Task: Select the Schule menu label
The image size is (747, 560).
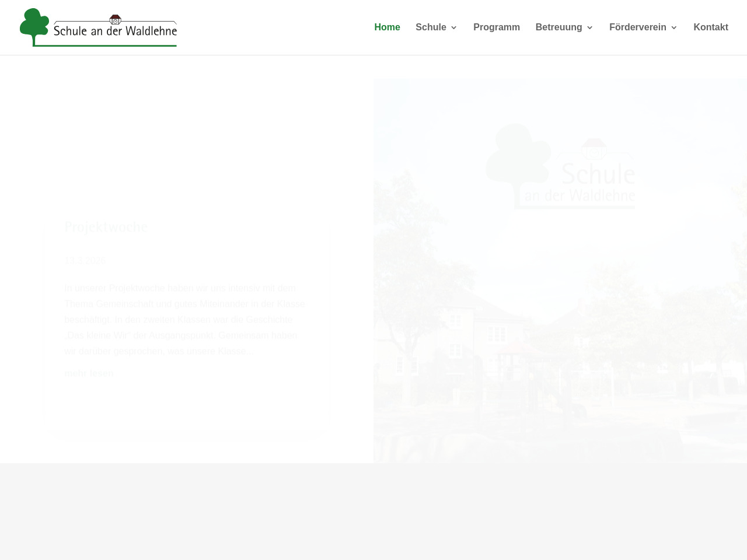Action: (431, 27)
